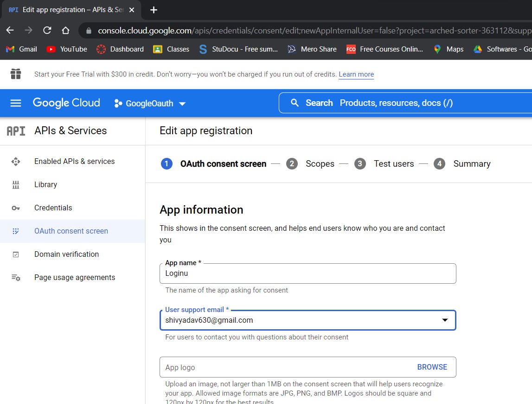
Task: Click step 1 OAuth consent screen circle
Action: 166,163
